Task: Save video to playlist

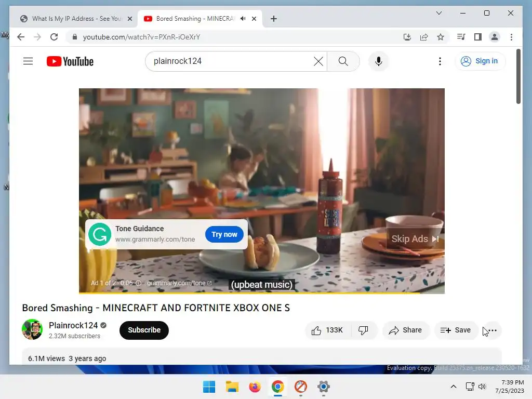Action: 456,330
